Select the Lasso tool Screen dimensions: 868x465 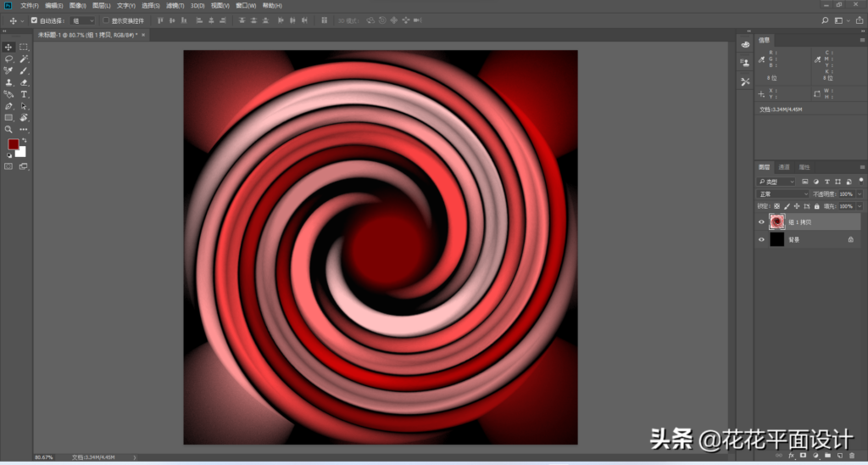tap(8, 59)
